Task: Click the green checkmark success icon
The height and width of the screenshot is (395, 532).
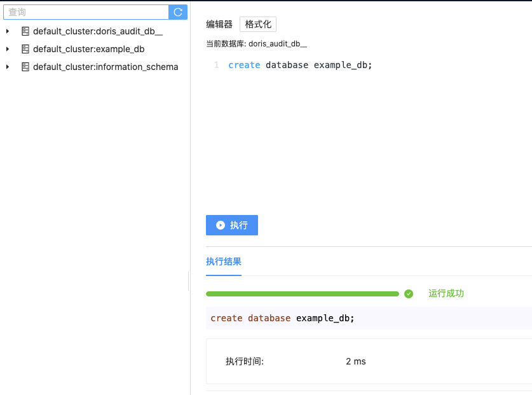Action: tap(409, 294)
